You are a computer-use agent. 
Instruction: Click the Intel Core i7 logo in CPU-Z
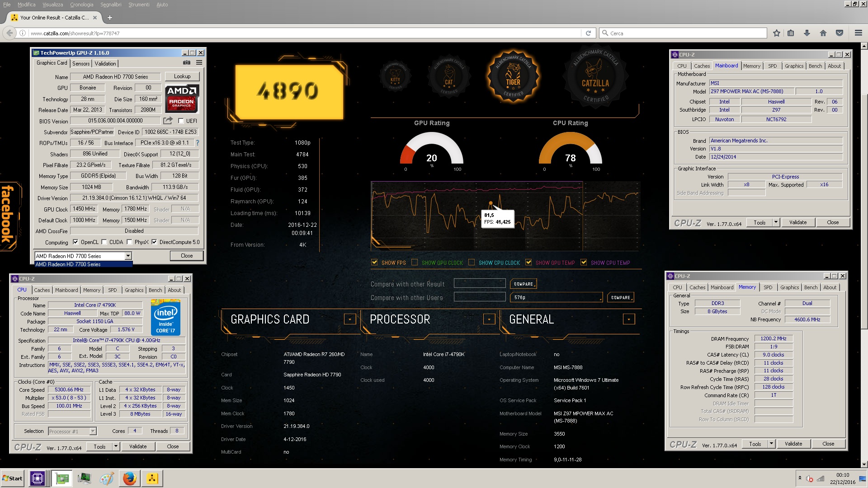165,317
